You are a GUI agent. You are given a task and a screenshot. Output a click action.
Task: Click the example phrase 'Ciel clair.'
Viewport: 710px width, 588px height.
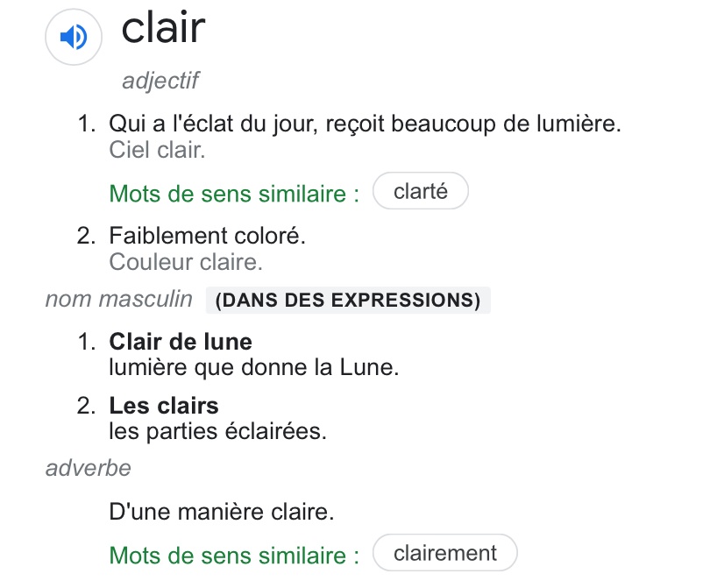(157, 150)
